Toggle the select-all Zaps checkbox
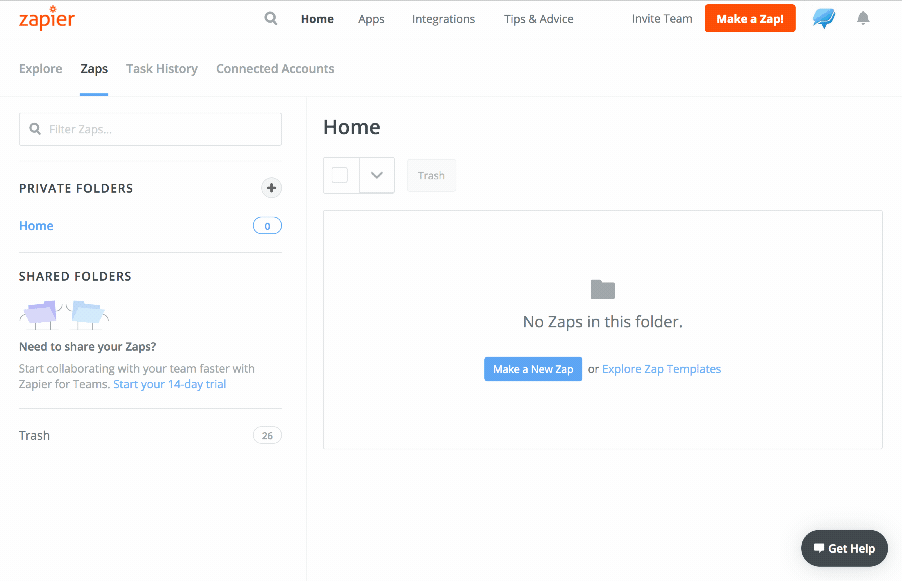The image size is (902, 581). [x=340, y=175]
